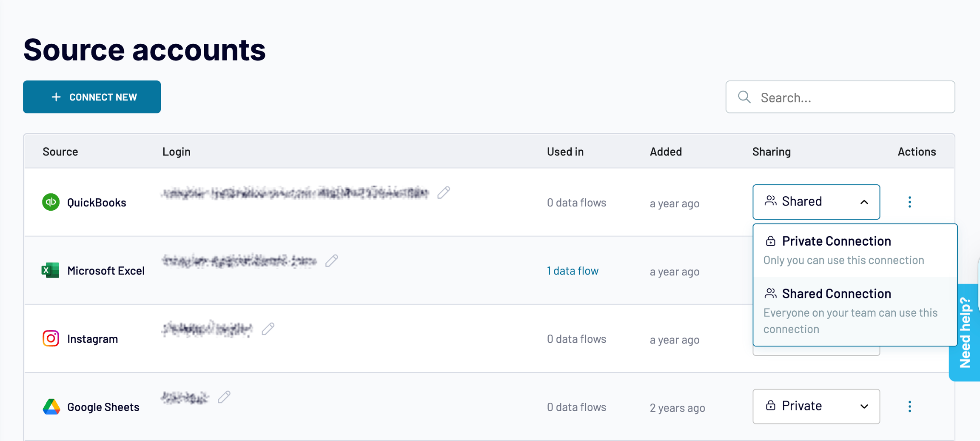980x441 pixels.
Task: Edit the QuickBooks login name pencil
Action: (444, 193)
